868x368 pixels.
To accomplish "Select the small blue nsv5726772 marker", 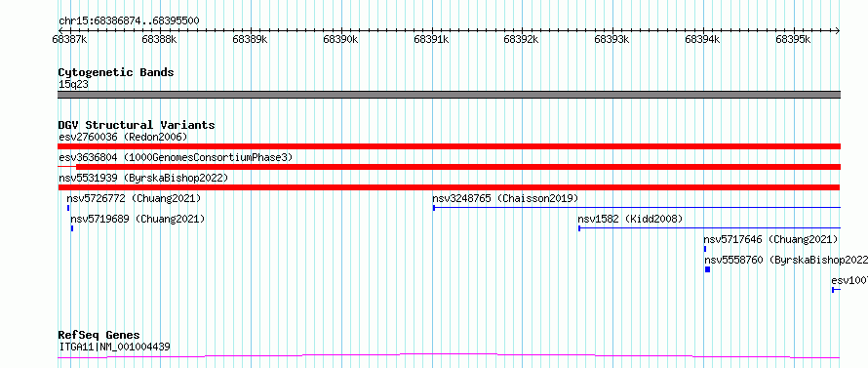I will (x=68, y=208).
